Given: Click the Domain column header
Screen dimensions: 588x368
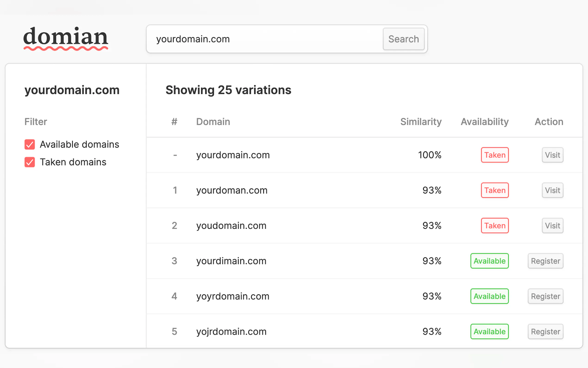Looking at the screenshot, I should (213, 122).
